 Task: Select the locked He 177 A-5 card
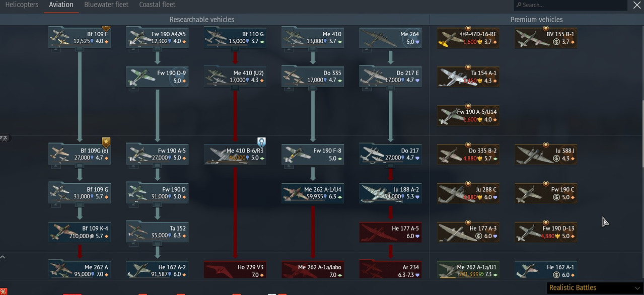point(390,232)
